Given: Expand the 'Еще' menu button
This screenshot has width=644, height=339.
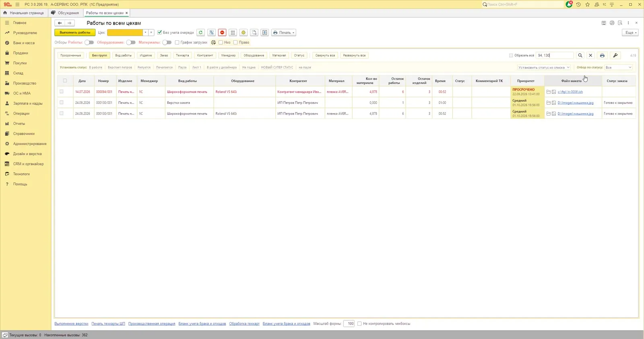Looking at the screenshot, I should [630, 33].
